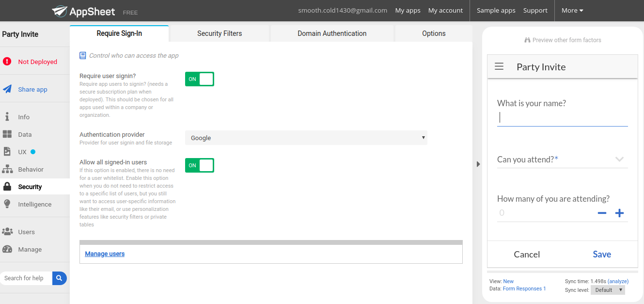Click the What is your name field
Screen dimensions: 644x304
click(x=562, y=118)
